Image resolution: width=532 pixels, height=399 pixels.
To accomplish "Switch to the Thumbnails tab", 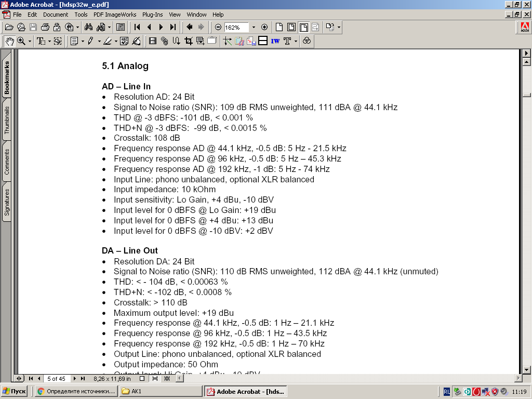I will click(7, 122).
